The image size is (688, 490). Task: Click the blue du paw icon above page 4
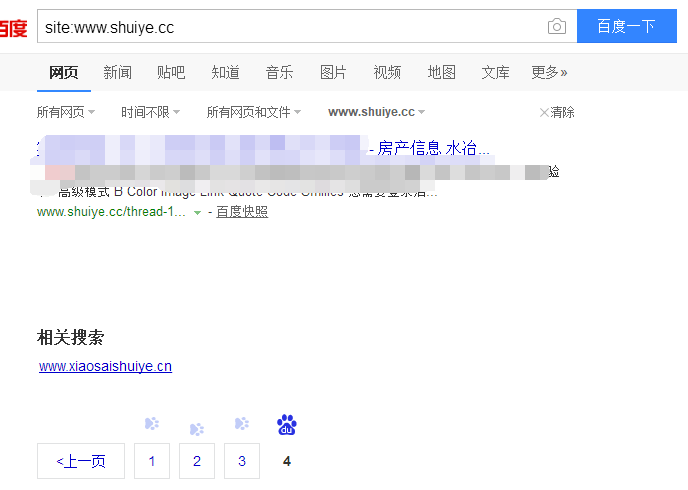click(287, 425)
